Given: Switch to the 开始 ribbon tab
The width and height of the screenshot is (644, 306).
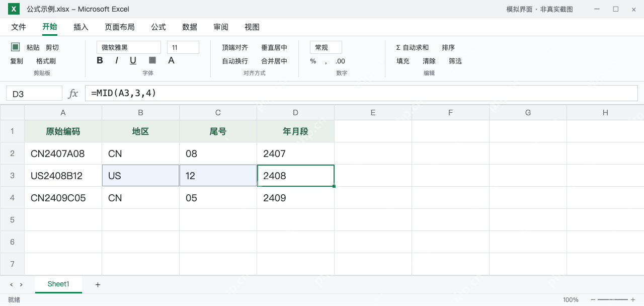Looking at the screenshot, I should click(50, 27).
